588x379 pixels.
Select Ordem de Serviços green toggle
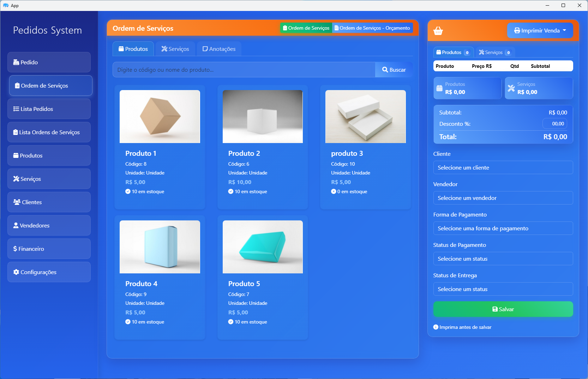[306, 28]
